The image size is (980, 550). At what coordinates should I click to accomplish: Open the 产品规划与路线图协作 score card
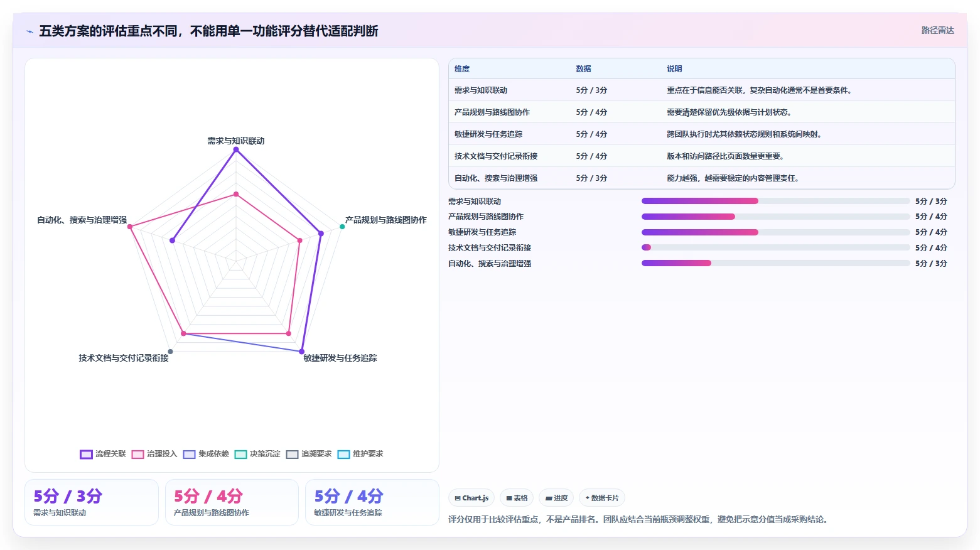pyautogui.click(x=232, y=502)
